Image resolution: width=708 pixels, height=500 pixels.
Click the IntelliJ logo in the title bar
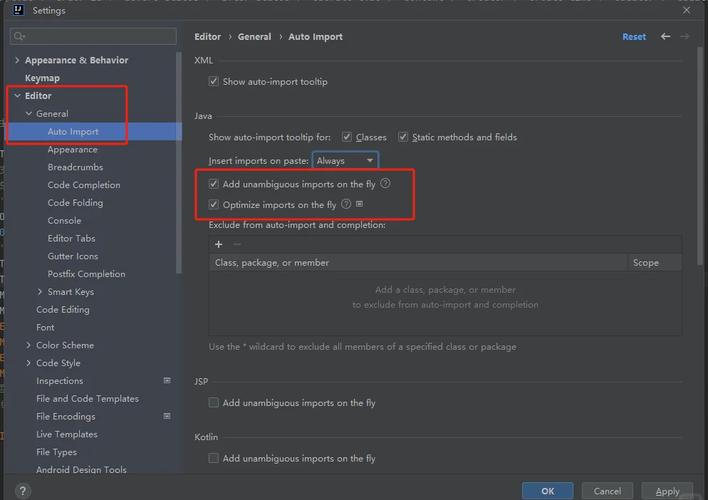click(18, 9)
